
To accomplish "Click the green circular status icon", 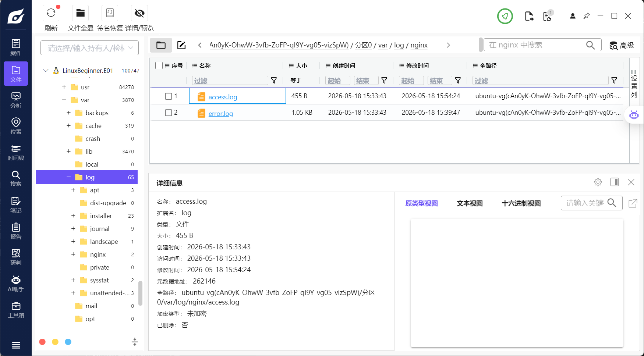I will click(505, 16).
